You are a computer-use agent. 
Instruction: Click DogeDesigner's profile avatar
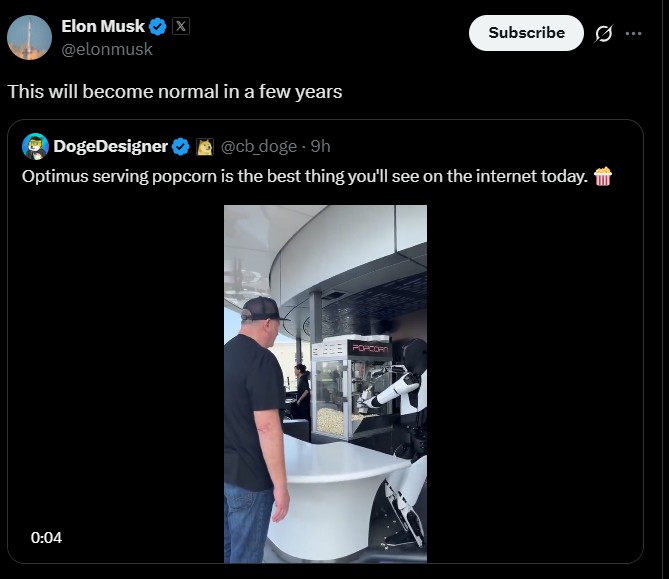(35, 147)
